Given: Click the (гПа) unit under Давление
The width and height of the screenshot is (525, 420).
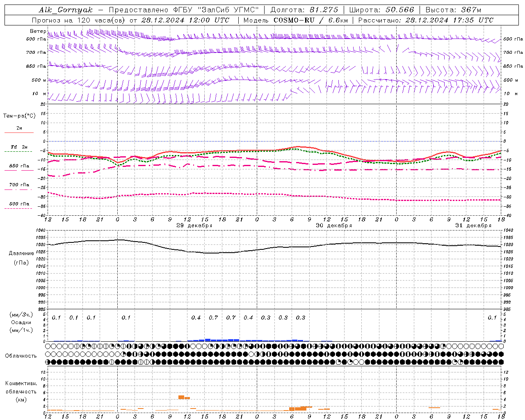Looking at the screenshot, I should tap(21, 262).
